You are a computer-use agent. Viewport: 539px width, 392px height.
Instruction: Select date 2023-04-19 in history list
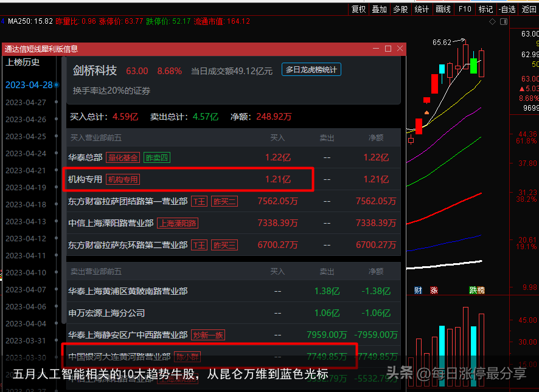tap(26, 187)
